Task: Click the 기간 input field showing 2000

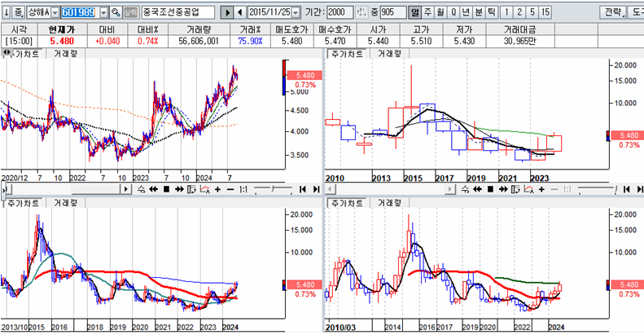Action: tap(340, 12)
